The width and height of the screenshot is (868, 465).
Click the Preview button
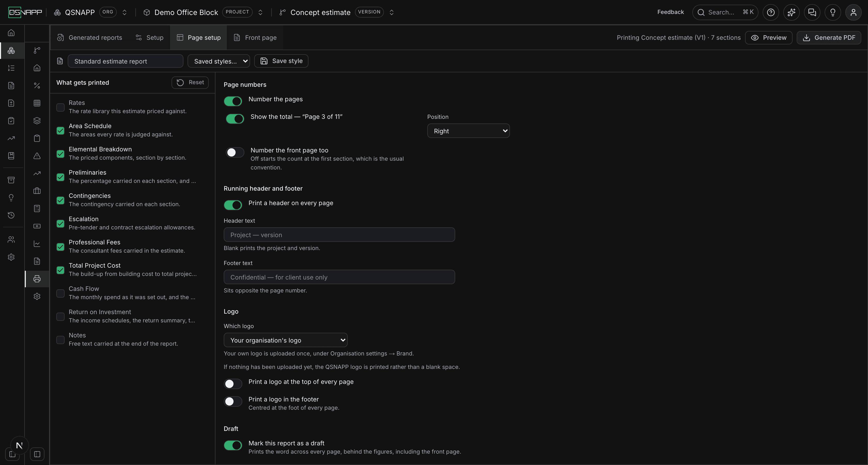[769, 37]
